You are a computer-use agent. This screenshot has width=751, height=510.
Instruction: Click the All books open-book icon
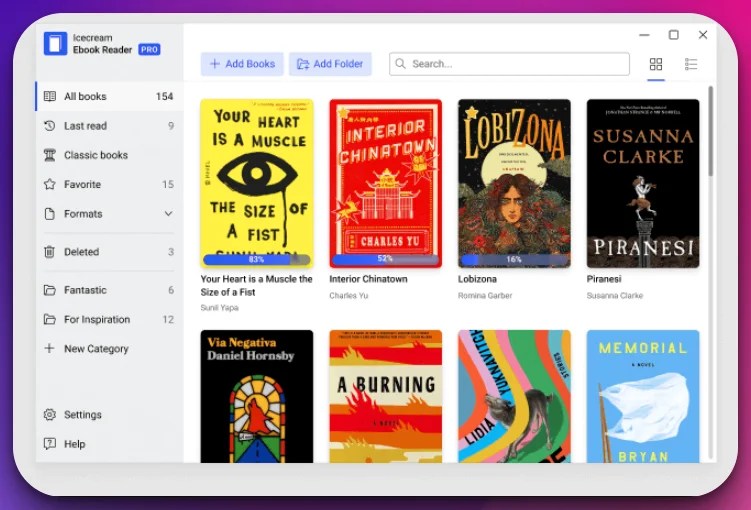point(49,96)
